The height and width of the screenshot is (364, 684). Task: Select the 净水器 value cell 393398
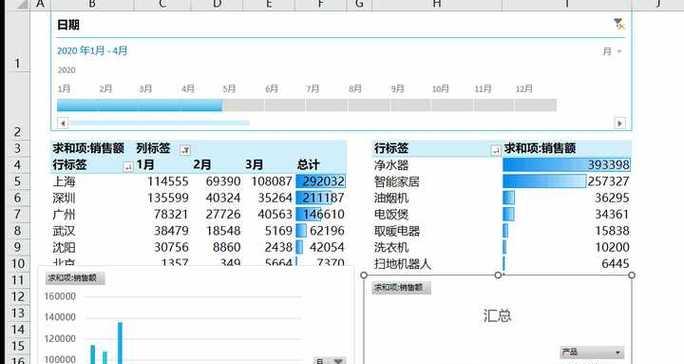click(x=566, y=165)
